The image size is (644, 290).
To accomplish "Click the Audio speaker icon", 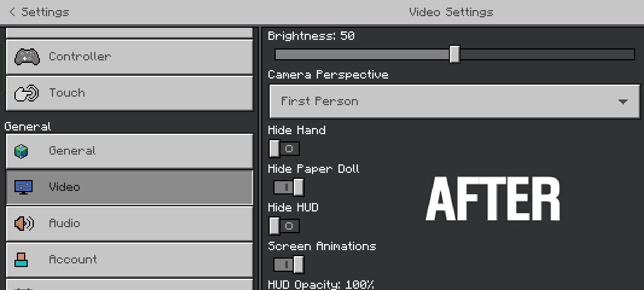I will (x=24, y=224).
